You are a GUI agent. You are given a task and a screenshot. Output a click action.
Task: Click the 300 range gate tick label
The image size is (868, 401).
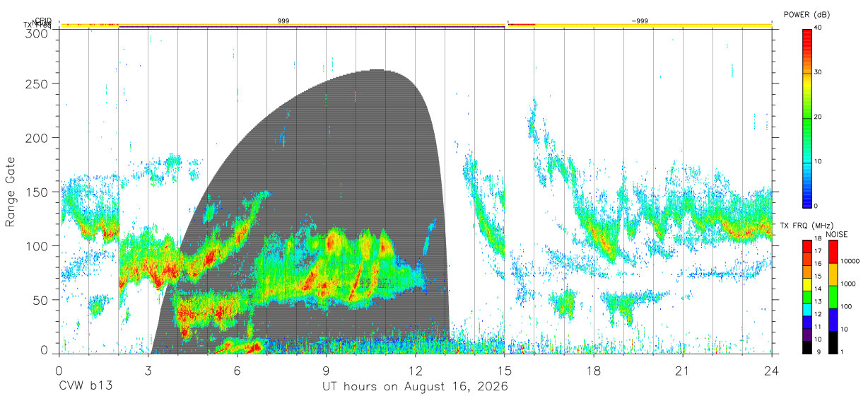tap(37, 33)
